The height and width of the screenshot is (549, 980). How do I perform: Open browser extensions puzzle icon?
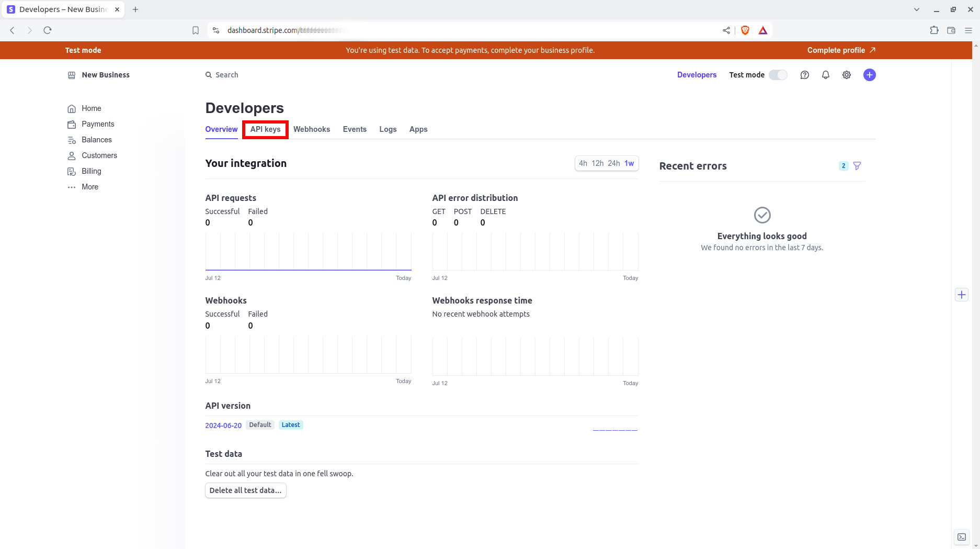934,30
